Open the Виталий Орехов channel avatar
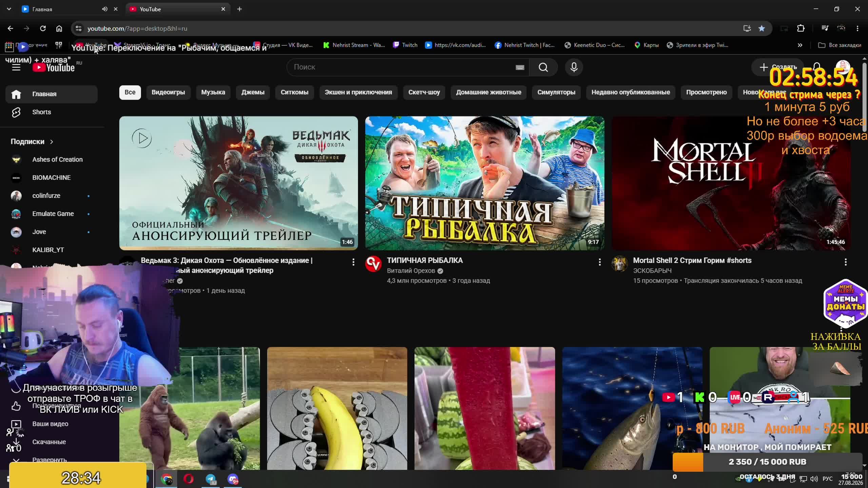Image resolution: width=868 pixels, height=488 pixels. click(373, 264)
